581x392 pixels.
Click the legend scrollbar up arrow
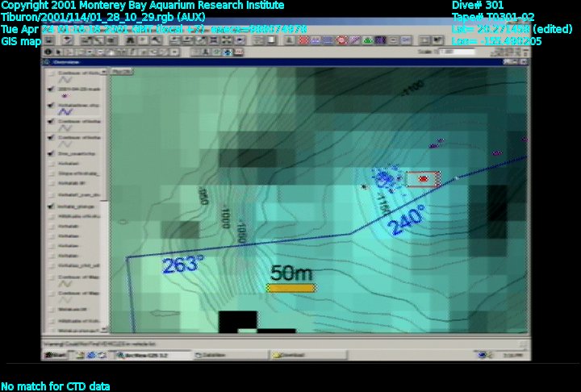tap(104, 71)
